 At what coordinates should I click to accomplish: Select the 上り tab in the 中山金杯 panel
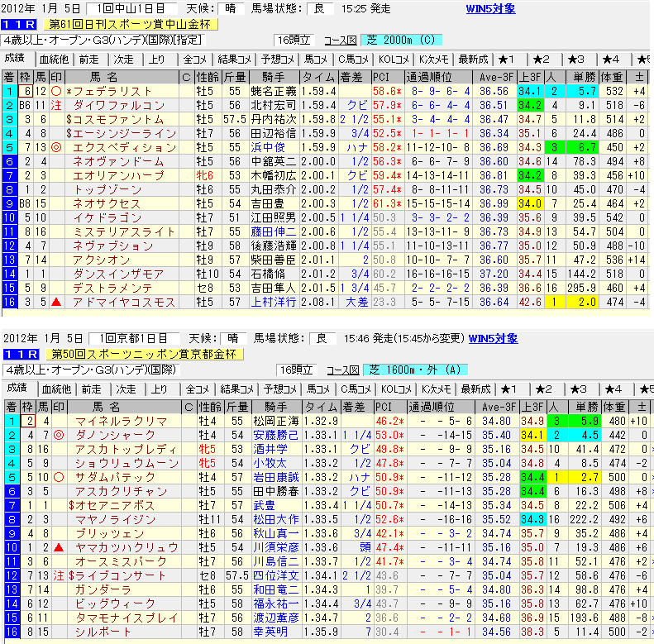[157, 60]
